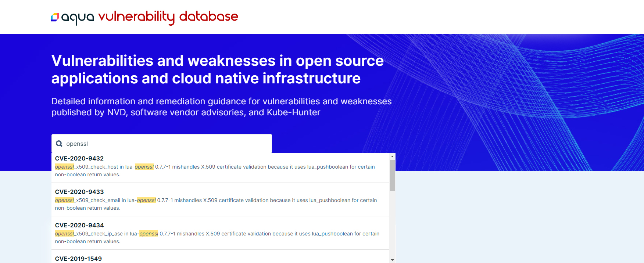
Task: Click the Aqua vulnerability database logo
Action: coord(144,17)
